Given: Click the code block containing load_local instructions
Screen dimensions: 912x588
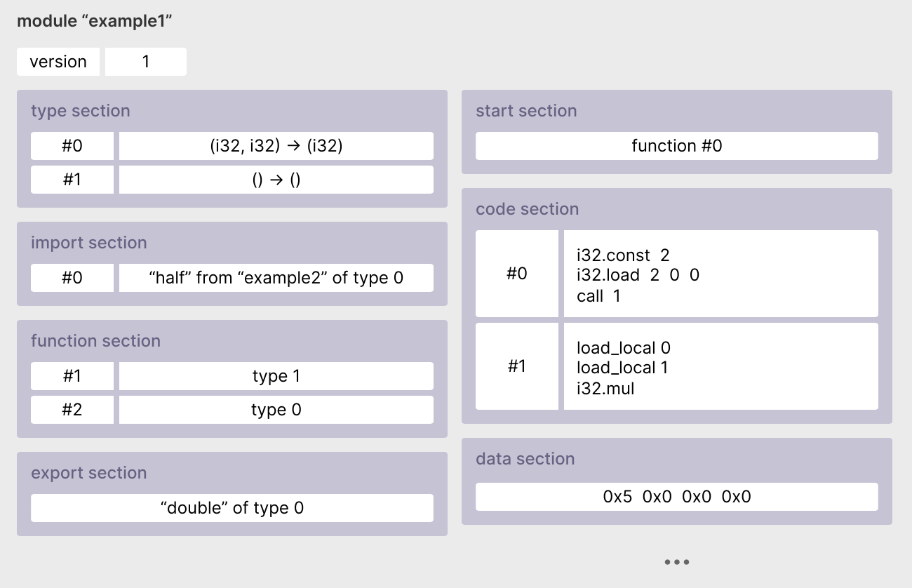Looking at the screenshot, I should point(720,366).
